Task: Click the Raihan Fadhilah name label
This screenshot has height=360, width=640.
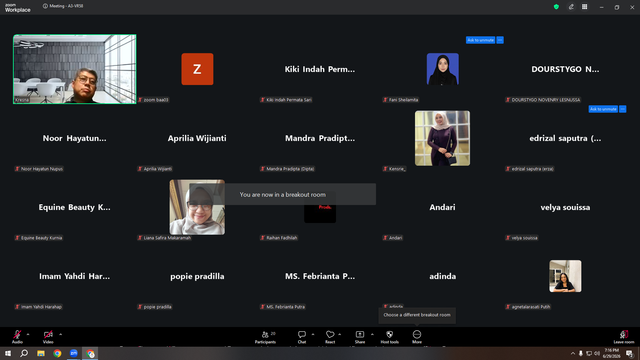Action: pyautogui.click(x=279, y=238)
